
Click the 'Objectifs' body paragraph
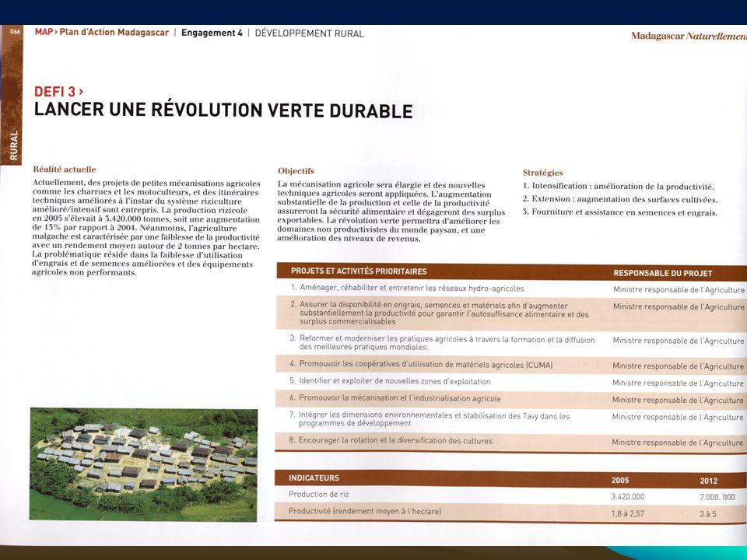pyautogui.click(x=391, y=212)
